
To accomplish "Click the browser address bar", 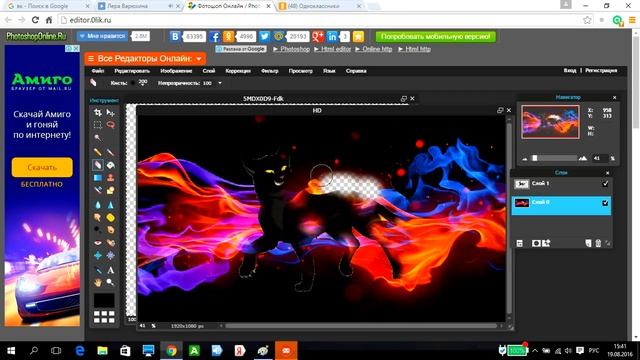I will [x=321, y=20].
